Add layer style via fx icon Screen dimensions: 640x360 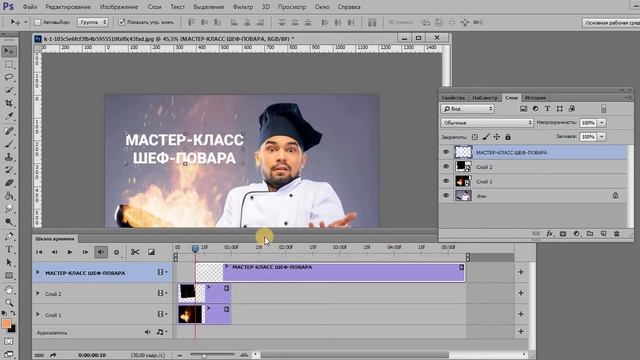click(x=549, y=233)
